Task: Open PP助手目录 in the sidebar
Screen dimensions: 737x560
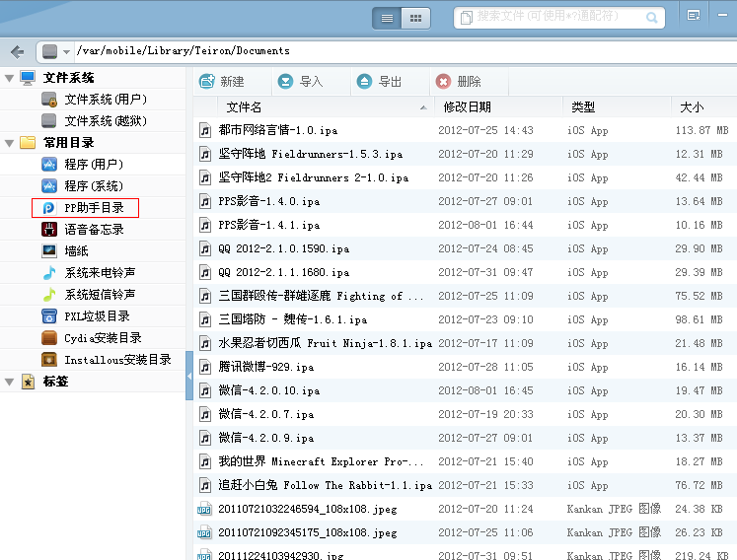Action: 94,208
